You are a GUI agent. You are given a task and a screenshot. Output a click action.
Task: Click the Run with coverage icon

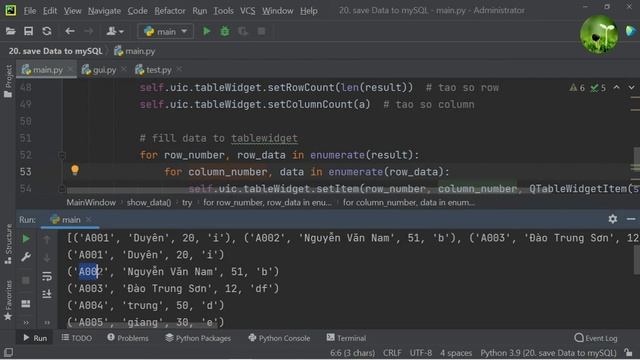click(x=243, y=31)
